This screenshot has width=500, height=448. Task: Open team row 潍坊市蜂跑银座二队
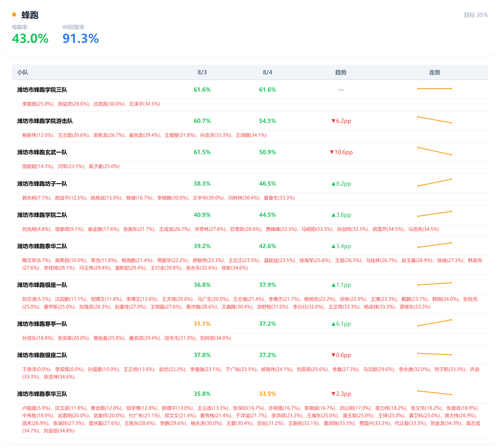tap(42, 355)
